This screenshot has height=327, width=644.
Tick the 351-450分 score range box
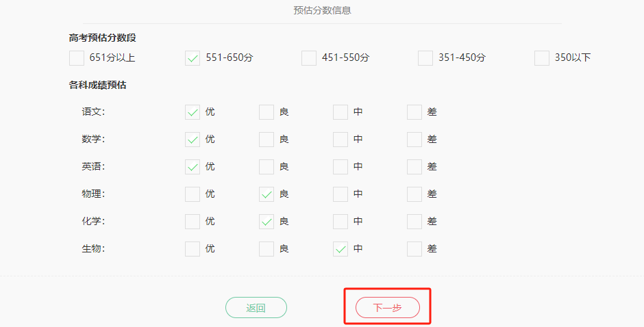[x=425, y=58]
